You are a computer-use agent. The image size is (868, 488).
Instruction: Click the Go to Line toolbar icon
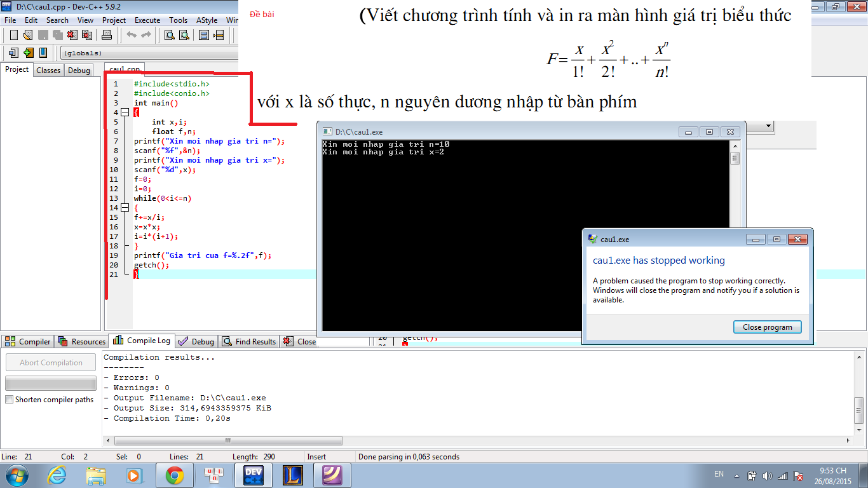pyautogui.click(x=219, y=35)
